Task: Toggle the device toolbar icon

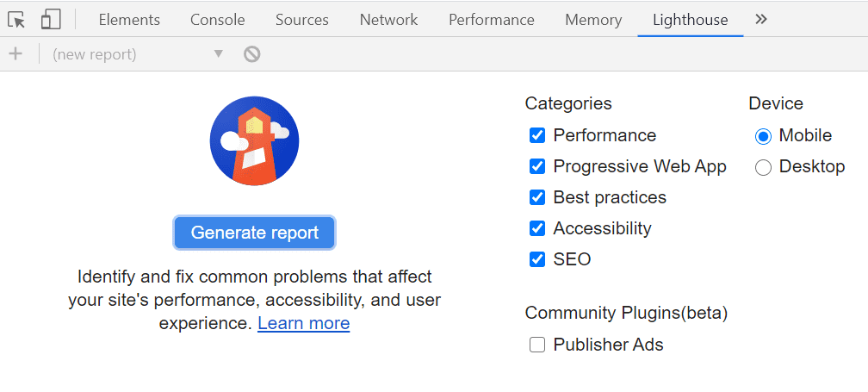Action: pos(51,19)
